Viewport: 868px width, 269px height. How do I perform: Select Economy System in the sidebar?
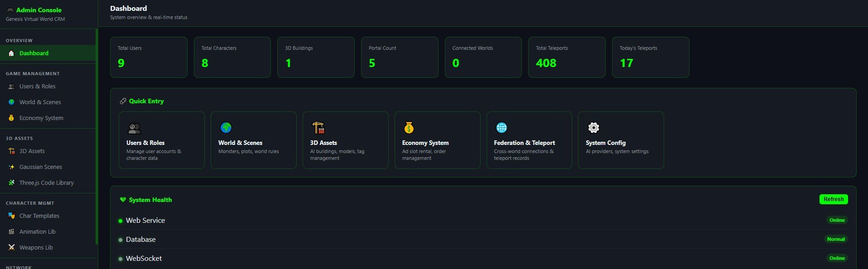point(48,118)
